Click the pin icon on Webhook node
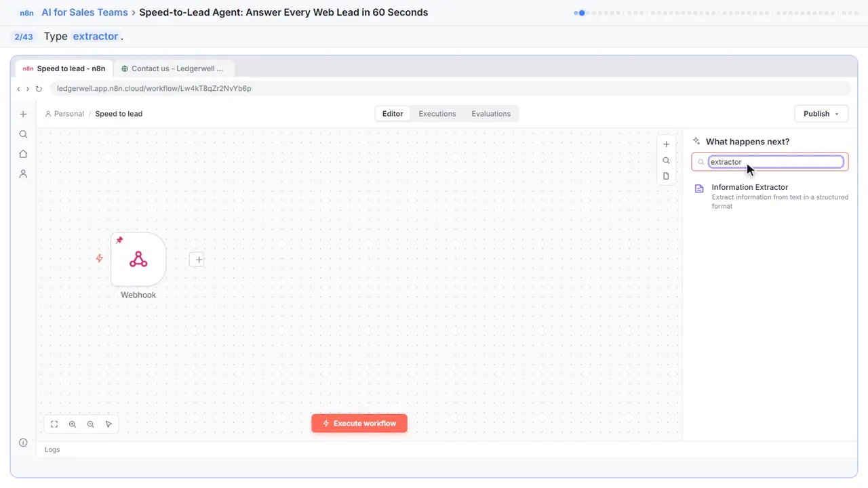Viewport: 868px width, 488px height. [119, 240]
